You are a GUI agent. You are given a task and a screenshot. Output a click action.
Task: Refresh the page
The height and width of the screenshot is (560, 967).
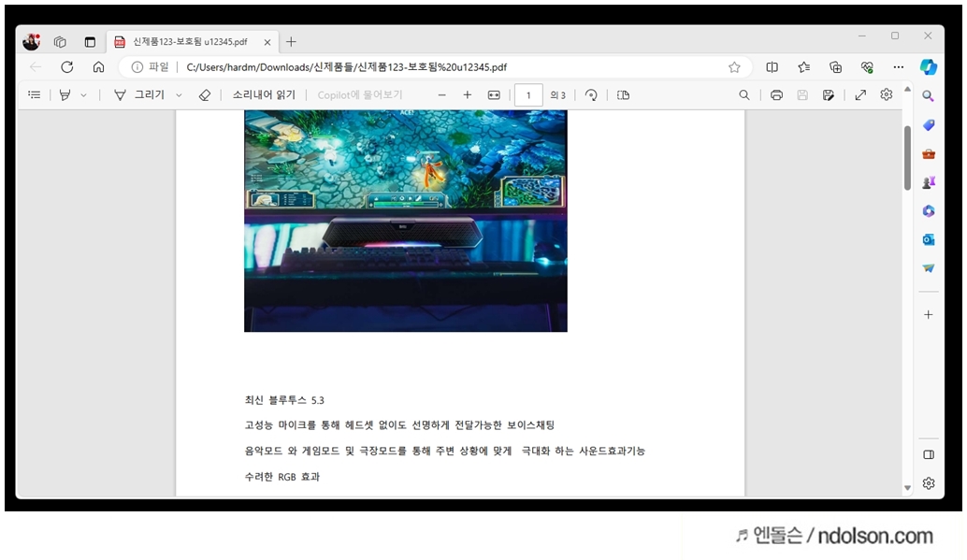[67, 67]
